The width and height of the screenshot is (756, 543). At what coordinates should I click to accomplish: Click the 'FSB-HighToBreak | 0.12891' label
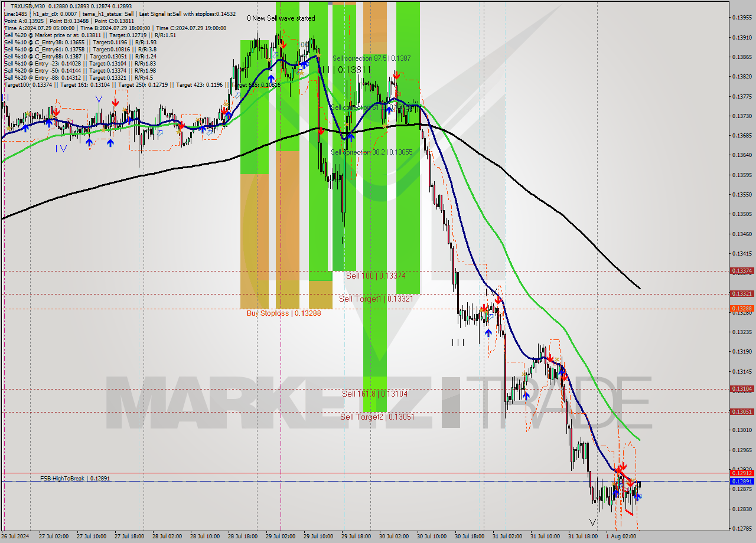[x=75, y=479]
